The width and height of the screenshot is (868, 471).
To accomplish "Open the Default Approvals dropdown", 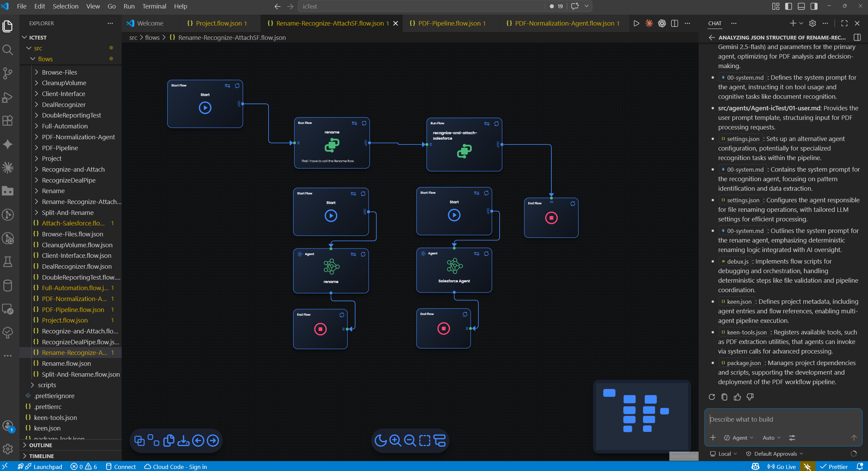I will 775,454.
